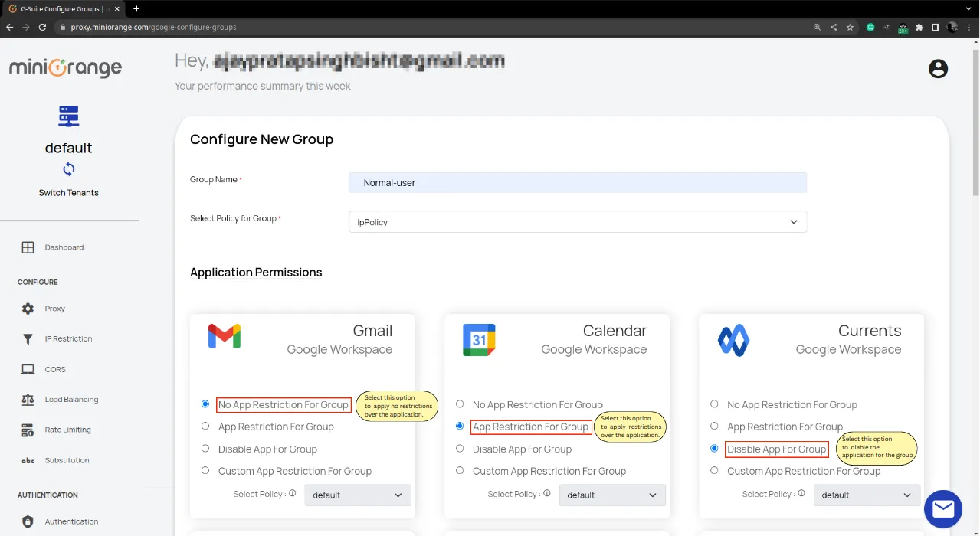Screen dimensions: 980x536
Task: Open the tab search chevron
Action: pos(969,8)
